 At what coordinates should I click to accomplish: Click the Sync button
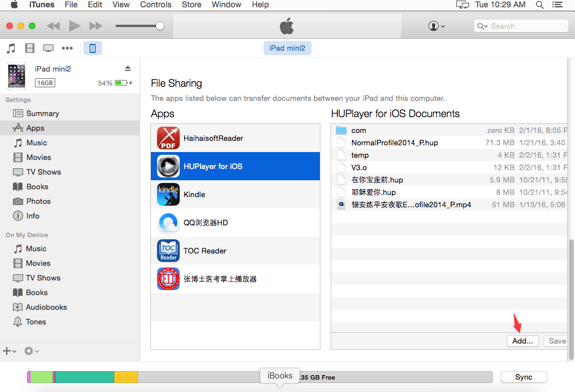tap(524, 377)
